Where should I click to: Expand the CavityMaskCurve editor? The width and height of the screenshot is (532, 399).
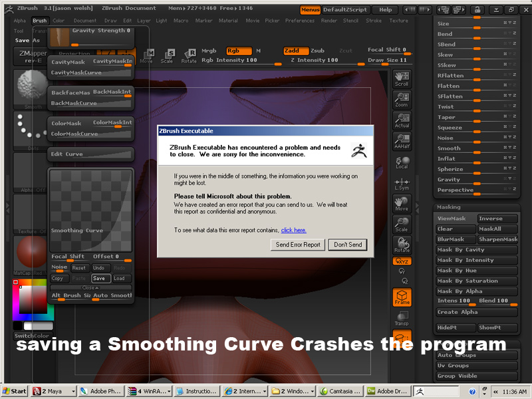click(x=90, y=72)
